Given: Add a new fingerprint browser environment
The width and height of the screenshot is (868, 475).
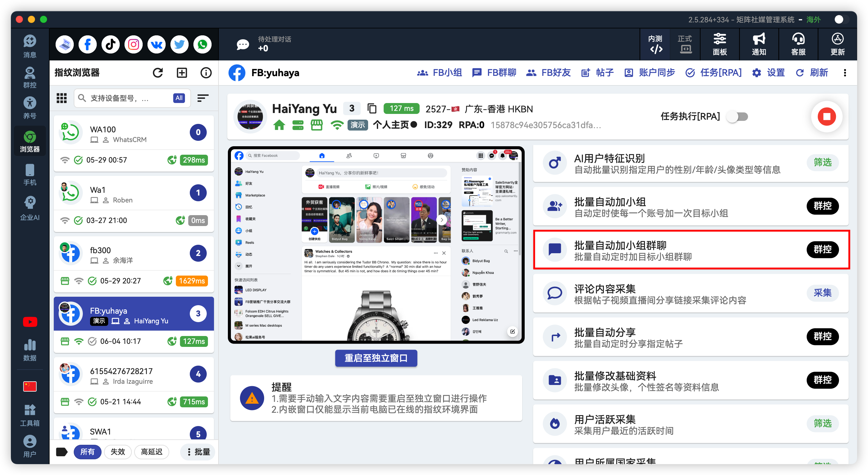Looking at the screenshot, I should click(182, 73).
